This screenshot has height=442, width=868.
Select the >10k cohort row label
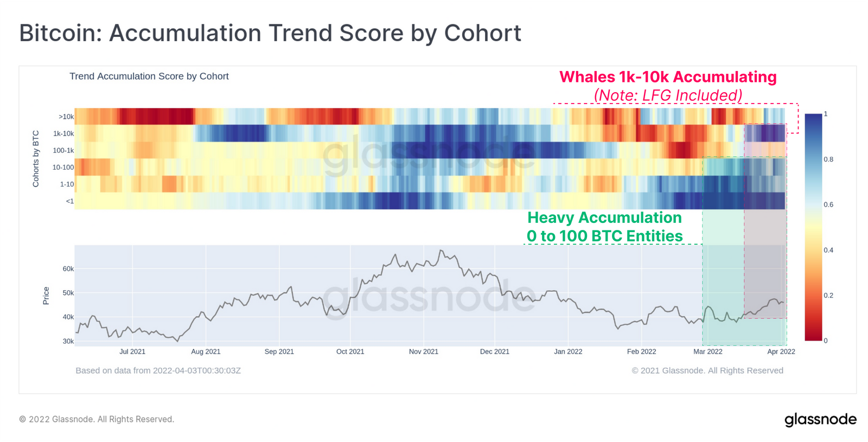(66, 117)
